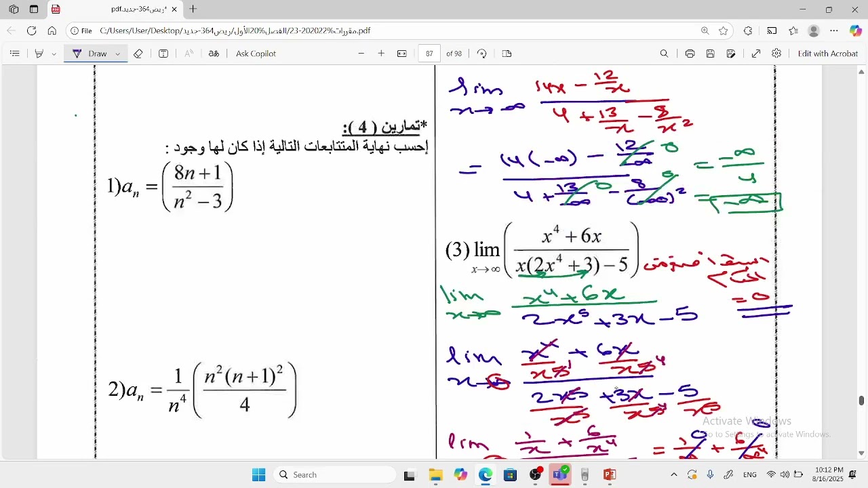The image size is (868, 488).
Task: Click the page number field showing 87
Action: [430, 54]
